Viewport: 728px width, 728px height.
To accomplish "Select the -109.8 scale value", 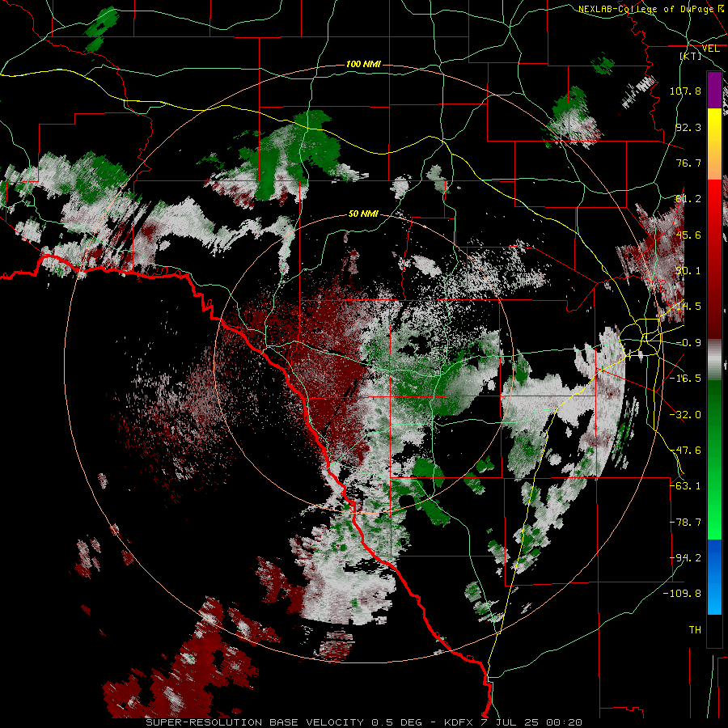I will pos(682,594).
